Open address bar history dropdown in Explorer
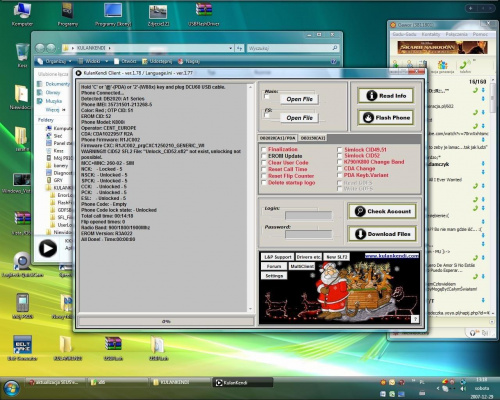This screenshot has width=500, height=400. point(231,48)
